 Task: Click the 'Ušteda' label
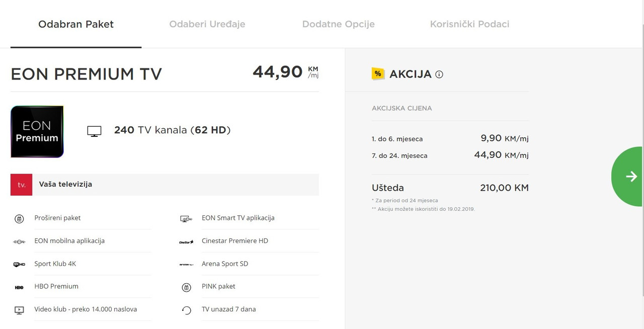388,188
